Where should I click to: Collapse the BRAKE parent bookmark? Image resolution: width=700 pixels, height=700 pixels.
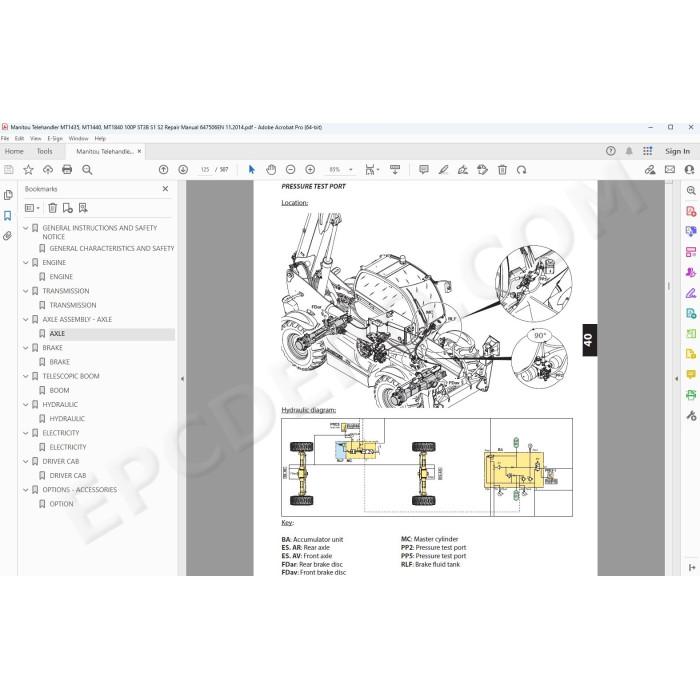[x=25, y=348]
